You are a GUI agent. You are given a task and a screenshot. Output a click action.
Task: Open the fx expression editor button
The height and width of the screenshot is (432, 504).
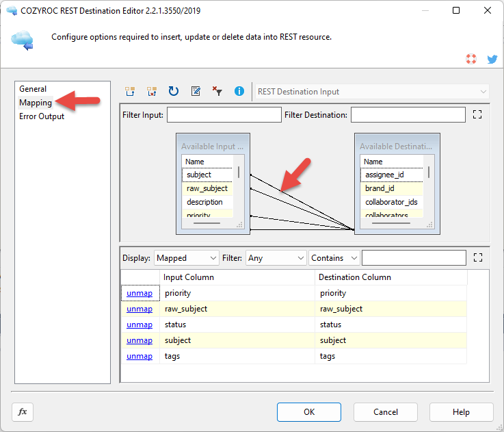pos(23,411)
